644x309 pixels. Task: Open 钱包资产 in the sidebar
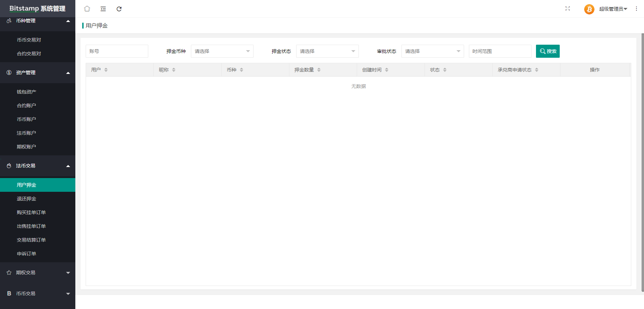[x=26, y=92]
